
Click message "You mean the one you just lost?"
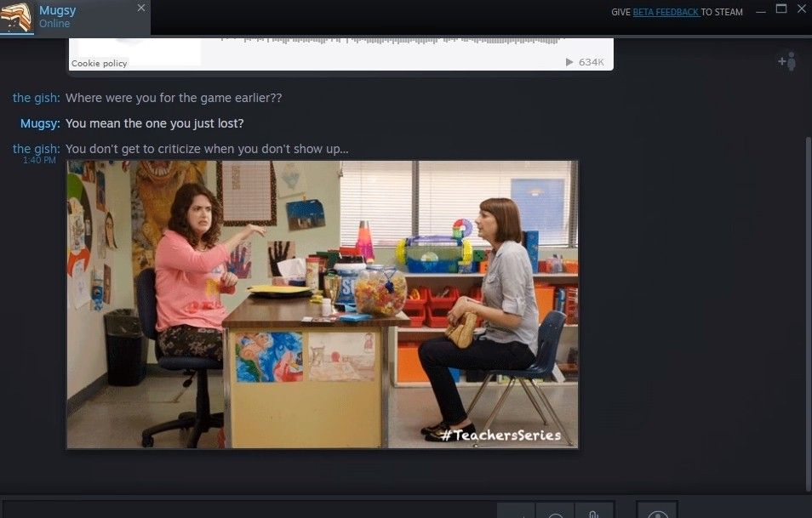tap(154, 123)
